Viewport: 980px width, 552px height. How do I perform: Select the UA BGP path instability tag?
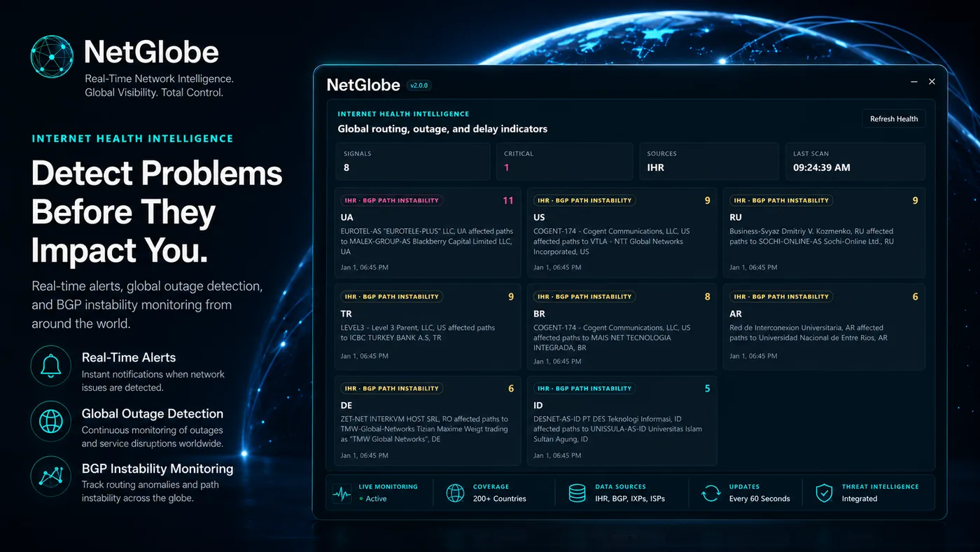(391, 200)
